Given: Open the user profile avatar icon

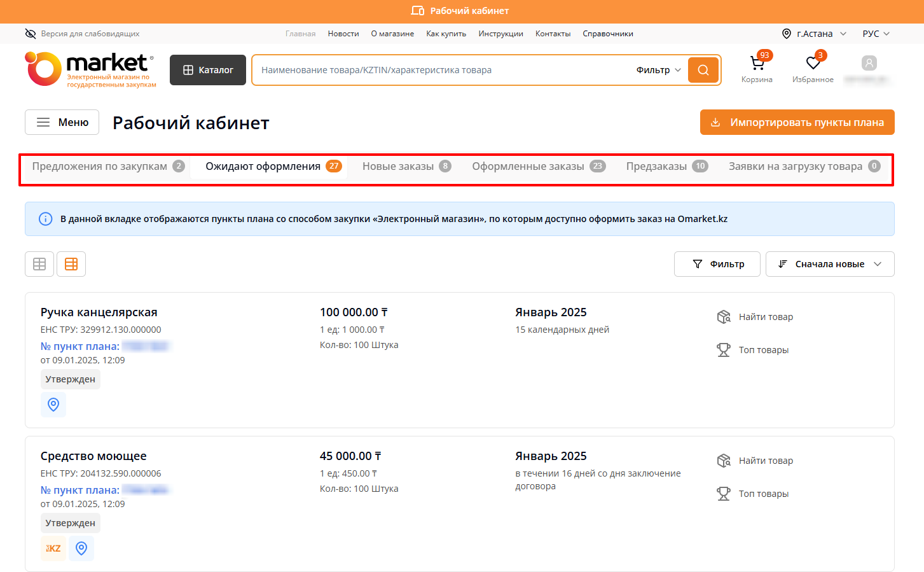Looking at the screenshot, I should coord(869,63).
